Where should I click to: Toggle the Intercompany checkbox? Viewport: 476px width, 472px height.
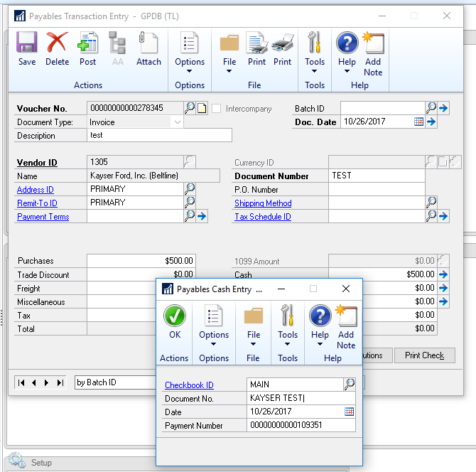[217, 109]
